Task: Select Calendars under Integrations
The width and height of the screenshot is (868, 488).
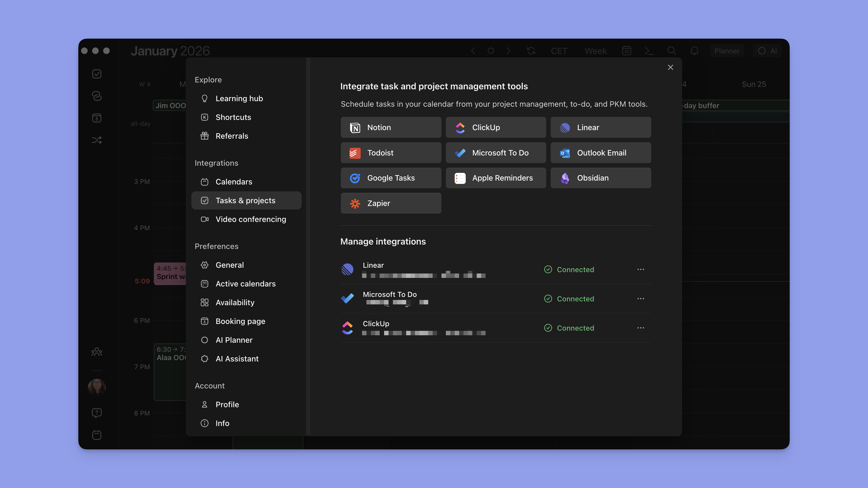Action: pos(234,181)
